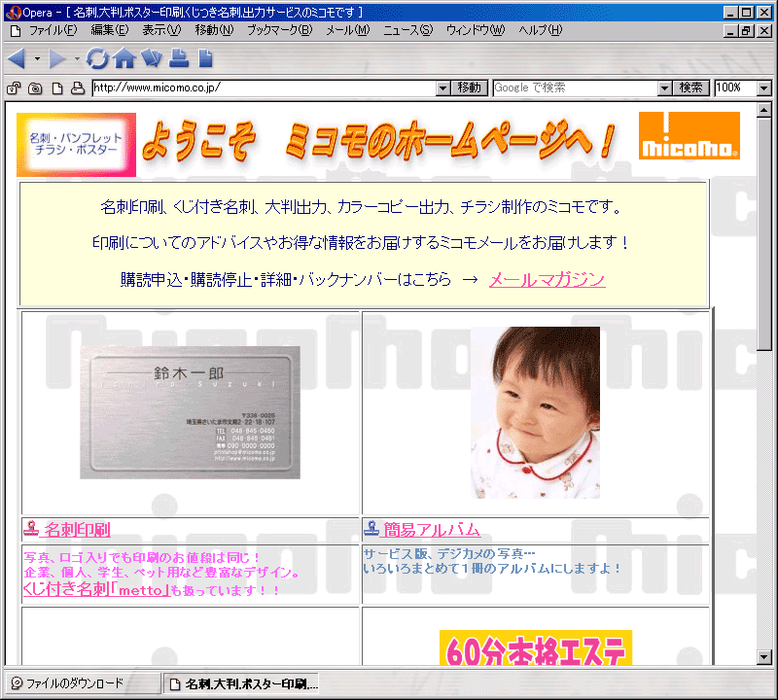778x700 pixels.
Task: Toggle image loading with the camera icon
Action: 35,88
